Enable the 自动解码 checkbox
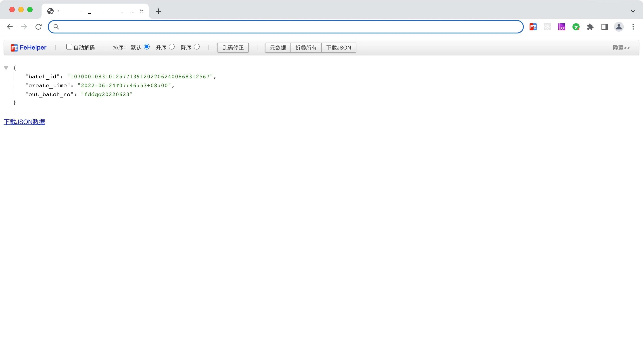The image size is (643, 364). [69, 47]
